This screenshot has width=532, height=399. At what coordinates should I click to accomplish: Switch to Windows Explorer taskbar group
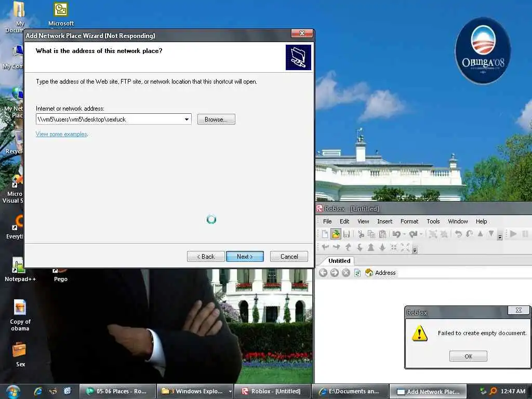195,391
